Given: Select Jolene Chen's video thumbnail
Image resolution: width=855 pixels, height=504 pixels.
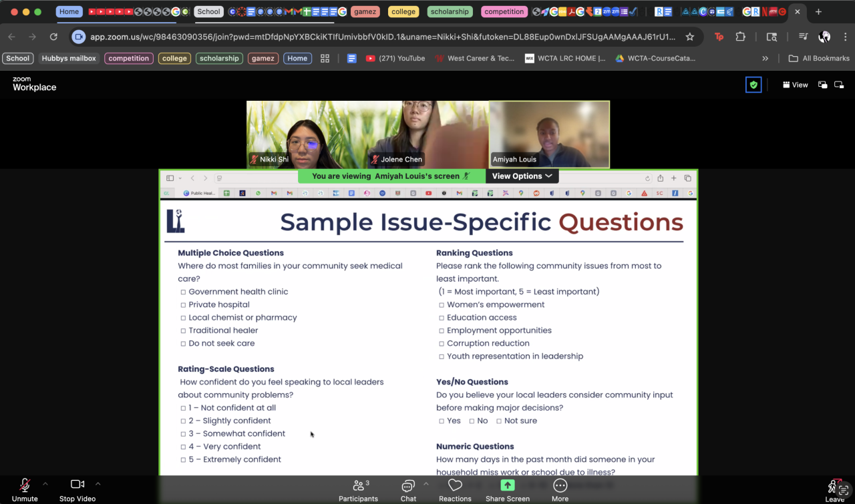Looking at the screenshot, I should tap(429, 134).
